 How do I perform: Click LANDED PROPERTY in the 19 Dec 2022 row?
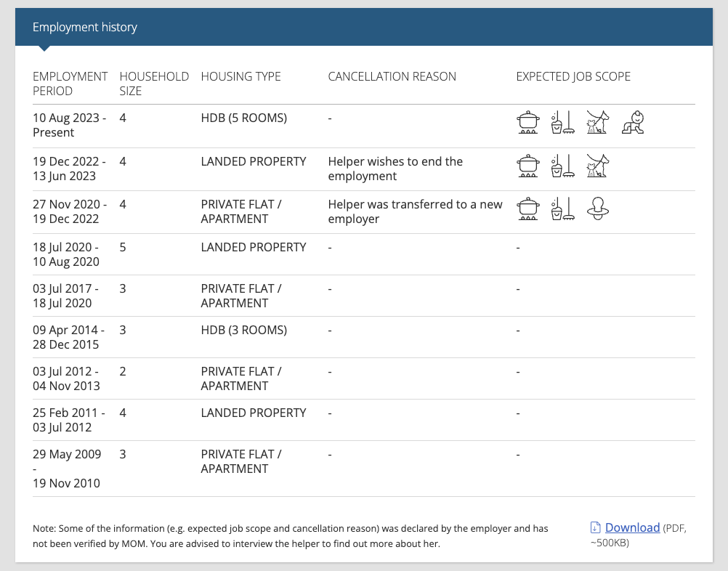(x=254, y=161)
